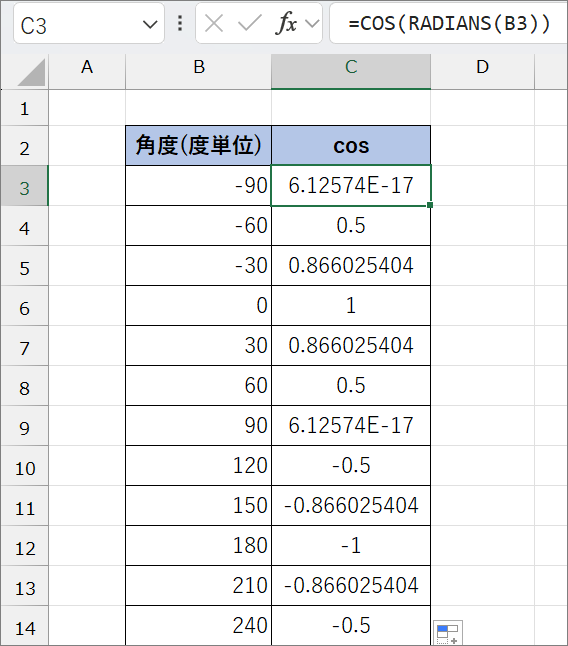Click the 角度(度単位) header cell
Viewport: 568px width, 646px height.
tap(199, 145)
